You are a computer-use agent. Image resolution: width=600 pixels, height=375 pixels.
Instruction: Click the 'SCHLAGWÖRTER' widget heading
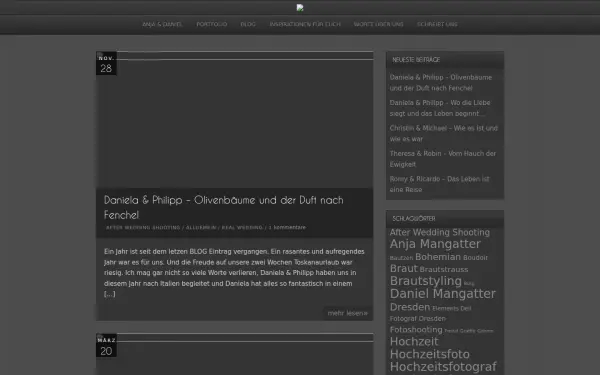pos(414,218)
